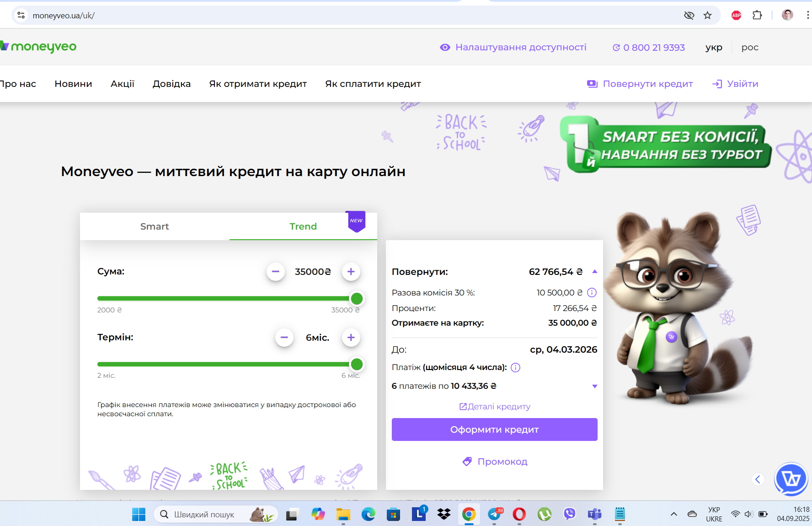Open File Explorer from the taskbar

pos(343,515)
